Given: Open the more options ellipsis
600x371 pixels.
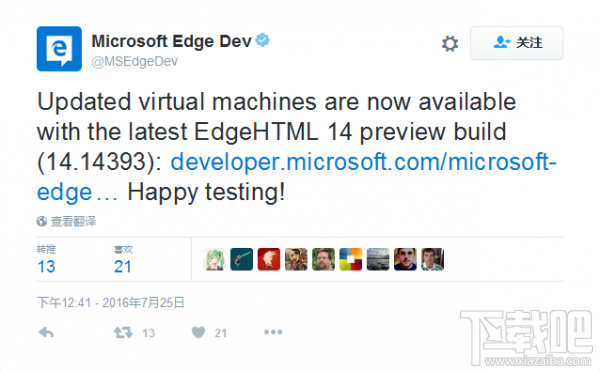Looking at the screenshot, I should [x=273, y=332].
